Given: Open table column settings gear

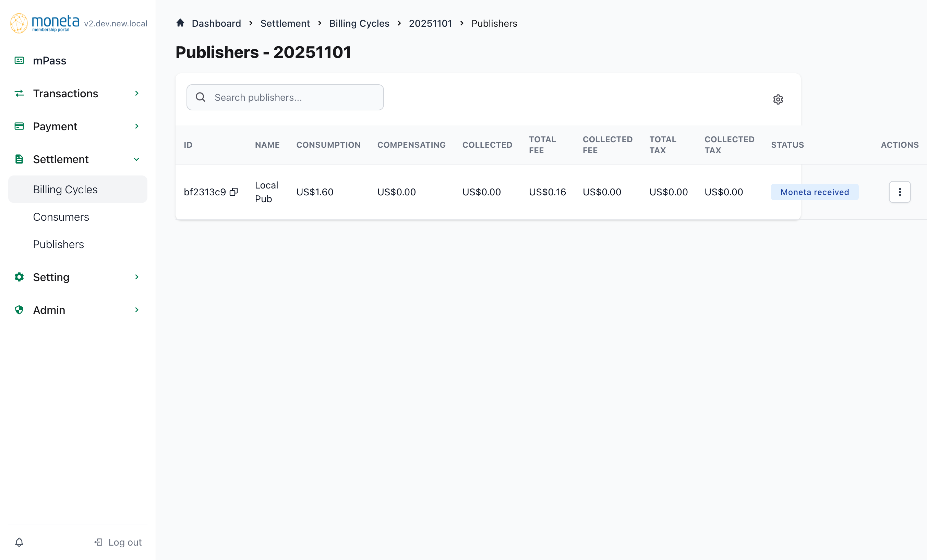Looking at the screenshot, I should [778, 99].
